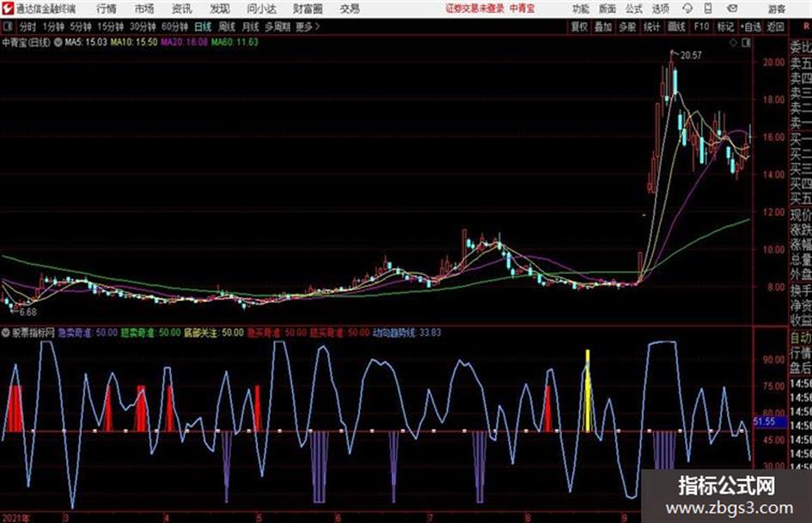Click the 复权 toolbar button
The width and height of the screenshot is (812, 523).
pos(579,27)
